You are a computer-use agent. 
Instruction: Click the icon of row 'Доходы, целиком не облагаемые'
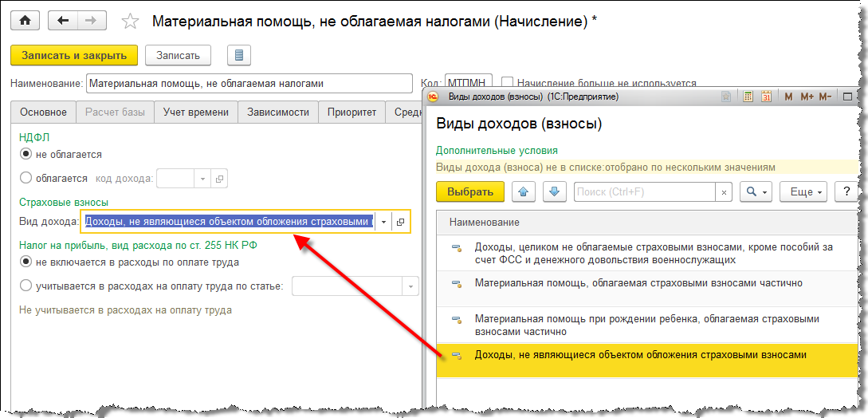457,248
